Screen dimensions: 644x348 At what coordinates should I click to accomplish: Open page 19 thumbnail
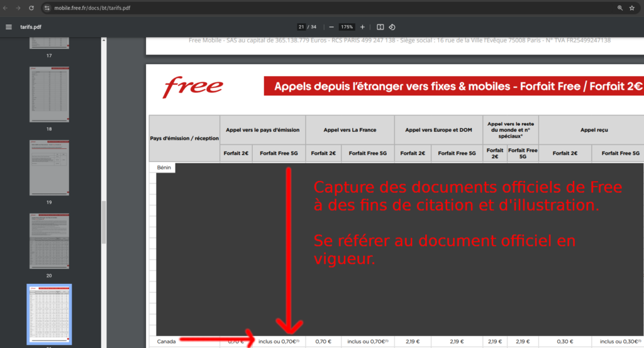[x=49, y=168]
